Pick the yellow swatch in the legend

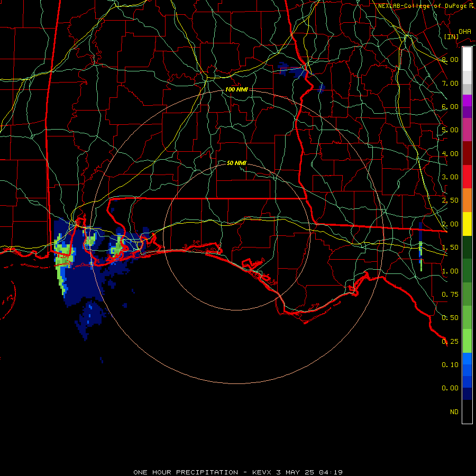pyautogui.click(x=467, y=224)
